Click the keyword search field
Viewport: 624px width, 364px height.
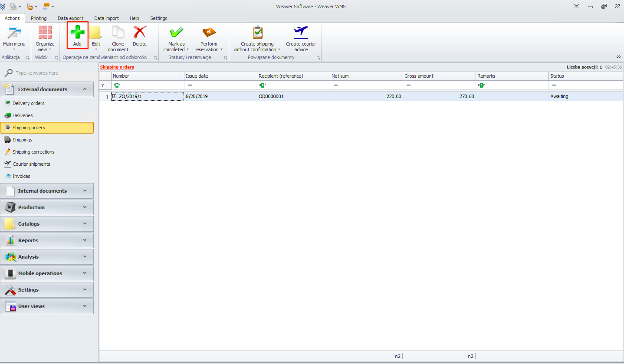point(47,73)
